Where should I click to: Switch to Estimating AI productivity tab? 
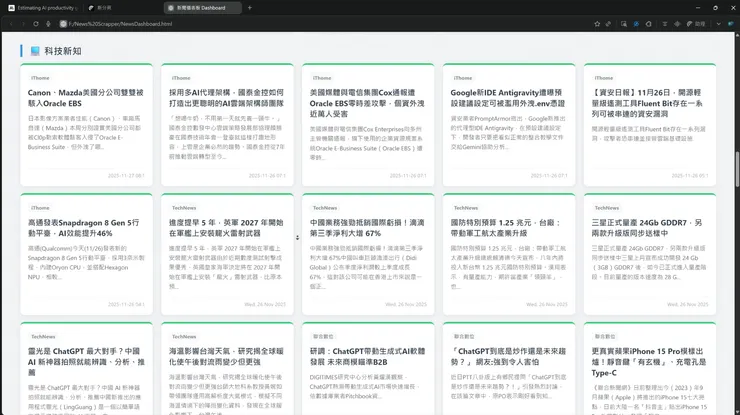42,8
